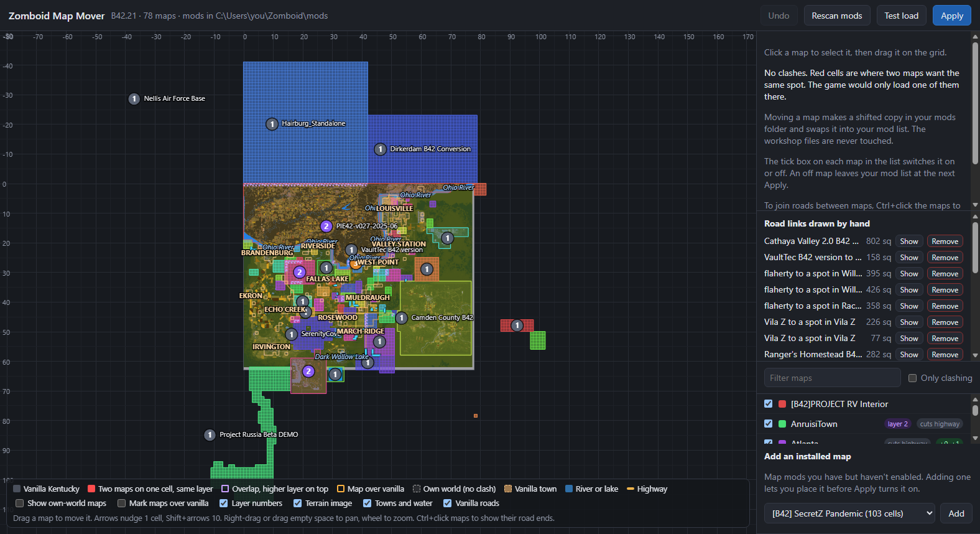Toggle the Vanilla roads checkbox

[x=447, y=504]
